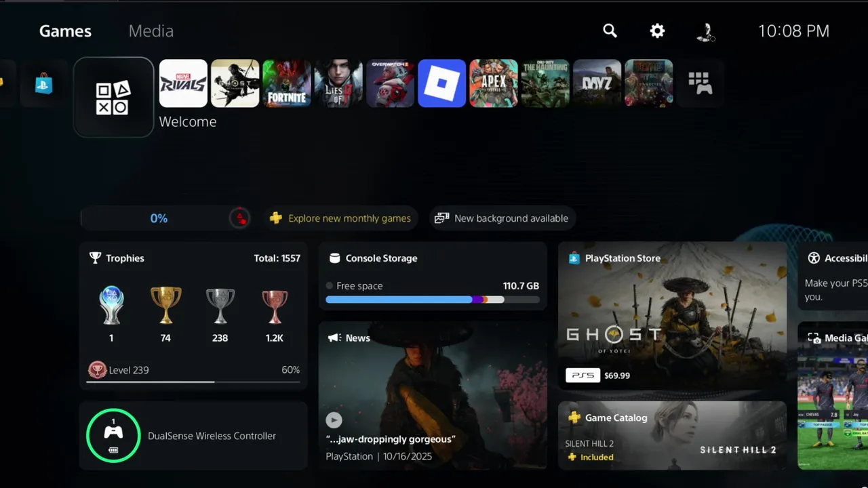Click the 110.7 GB free space value
The width and height of the screenshot is (868, 488).
coord(521,286)
